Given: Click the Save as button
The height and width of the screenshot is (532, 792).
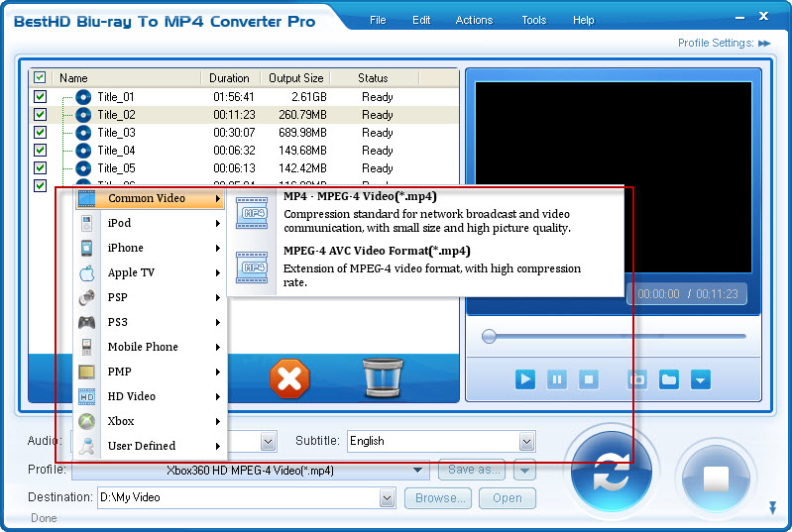Looking at the screenshot, I should 472,470.
